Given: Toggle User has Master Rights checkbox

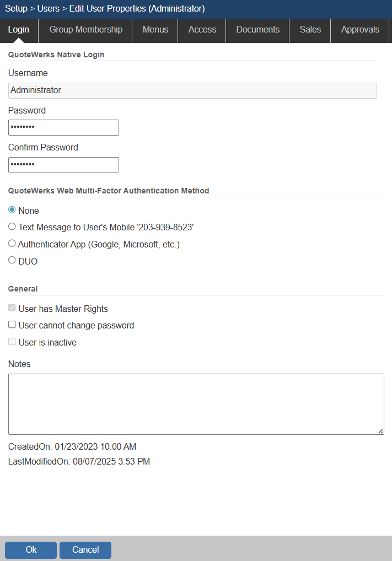Looking at the screenshot, I should 12,309.
